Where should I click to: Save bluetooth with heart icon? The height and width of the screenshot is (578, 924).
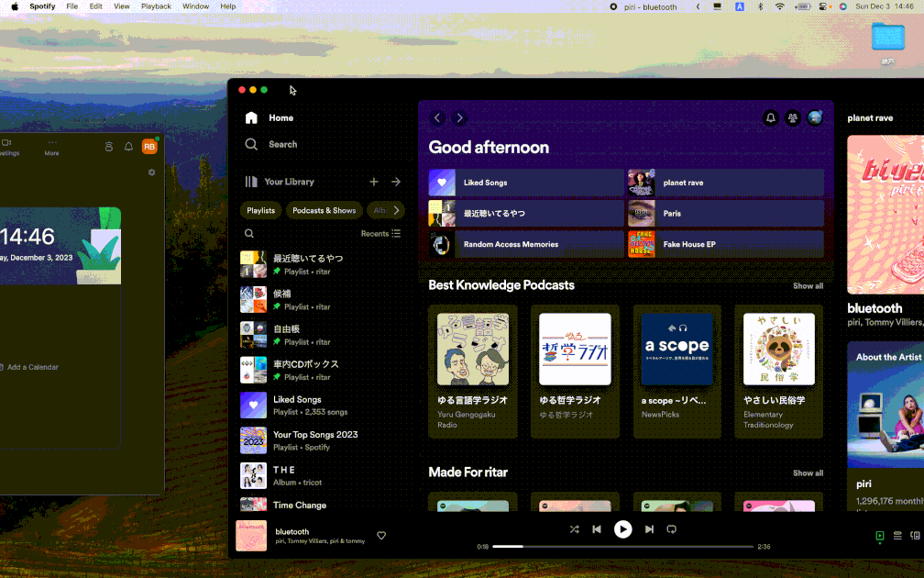(381, 536)
